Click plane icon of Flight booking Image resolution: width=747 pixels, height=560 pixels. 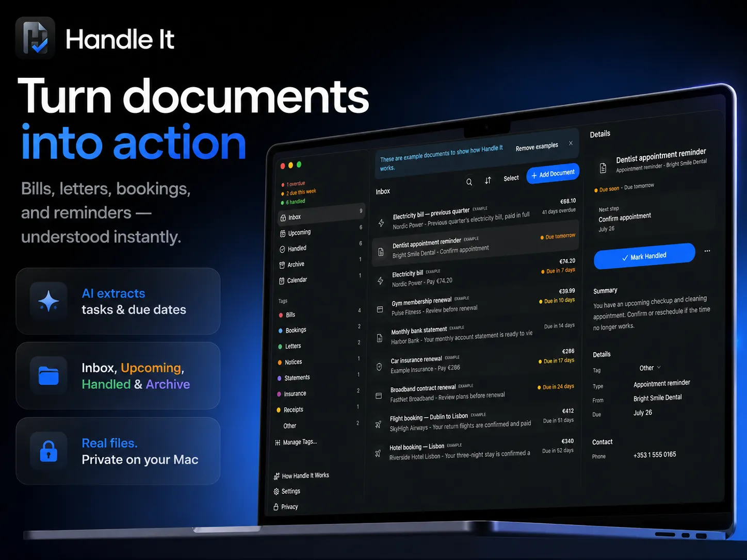point(378,424)
